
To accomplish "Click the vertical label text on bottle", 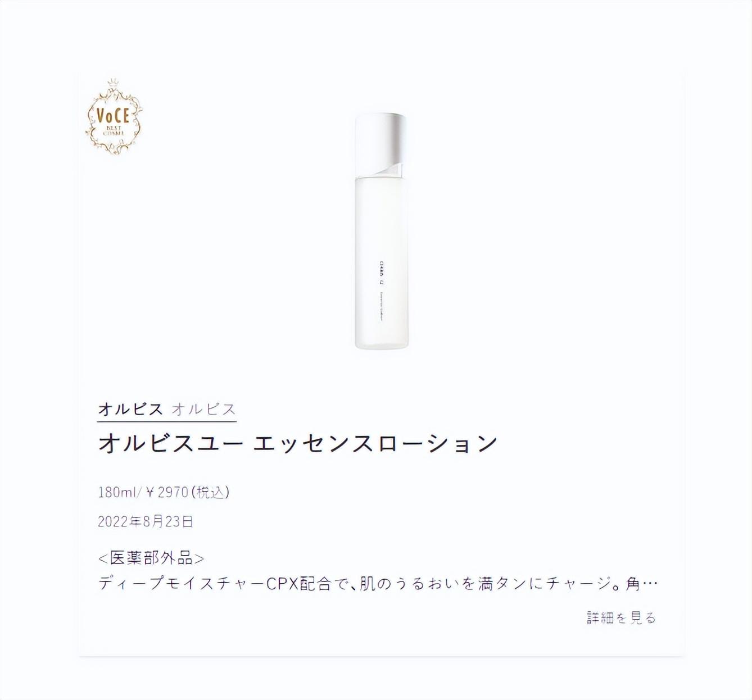I will pos(381,298).
